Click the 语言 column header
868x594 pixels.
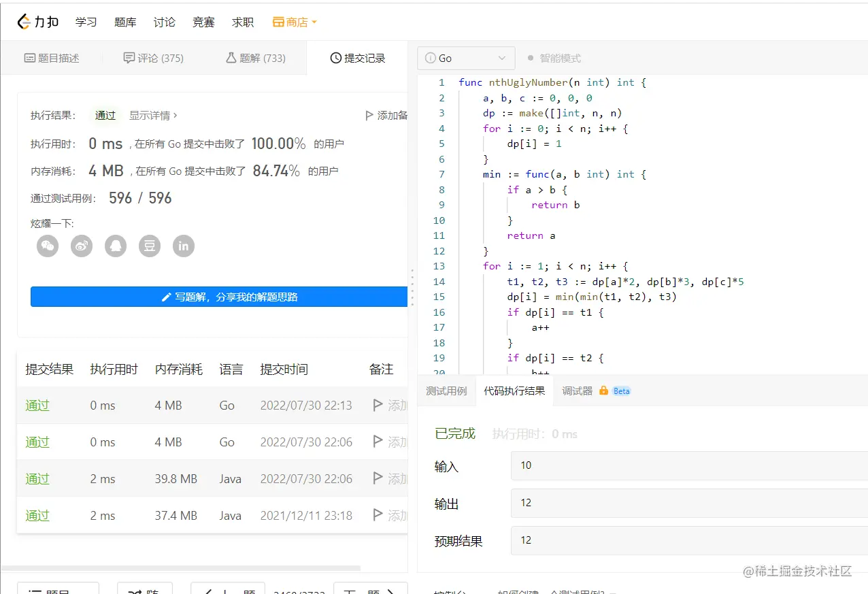(231, 369)
